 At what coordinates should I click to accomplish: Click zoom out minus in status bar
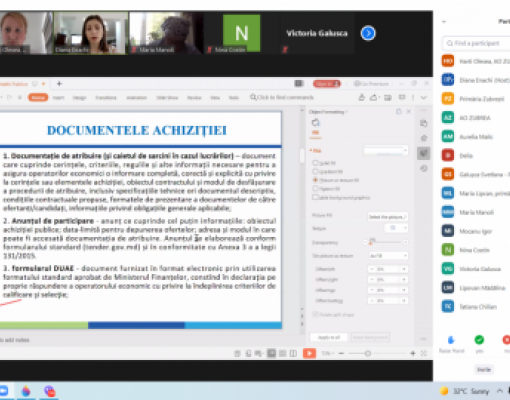(x=341, y=353)
